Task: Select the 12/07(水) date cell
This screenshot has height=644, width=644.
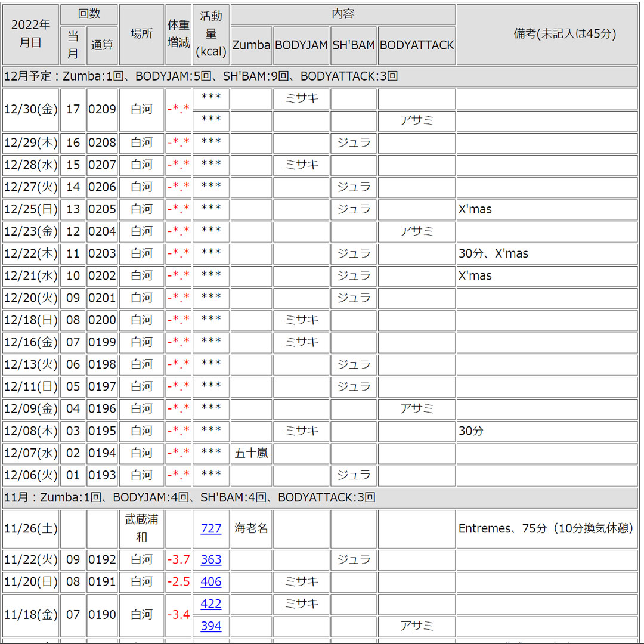Action: tap(31, 453)
